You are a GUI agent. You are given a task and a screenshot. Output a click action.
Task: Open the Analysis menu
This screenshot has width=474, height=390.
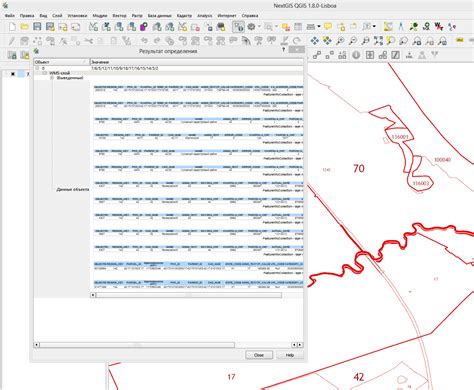pyautogui.click(x=205, y=16)
